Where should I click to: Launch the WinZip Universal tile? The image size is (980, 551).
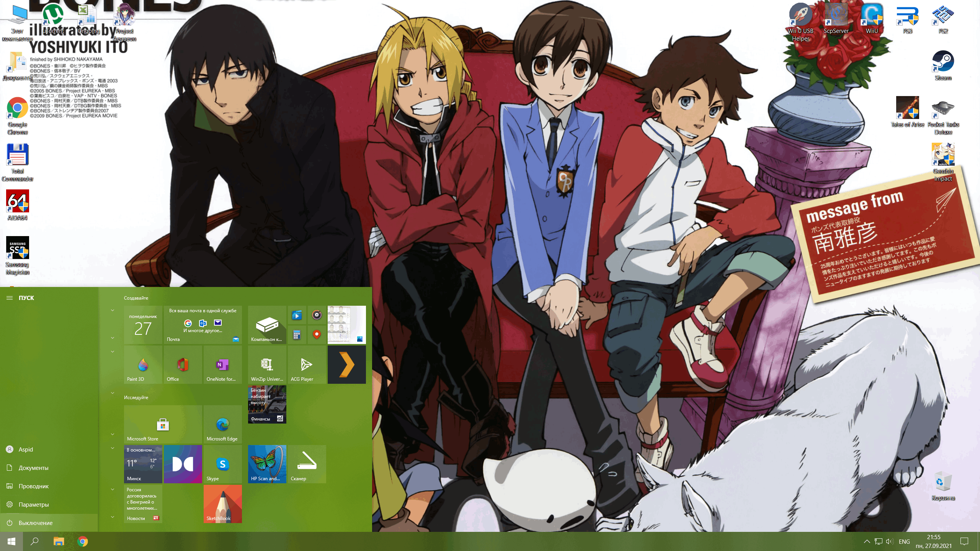coord(267,365)
